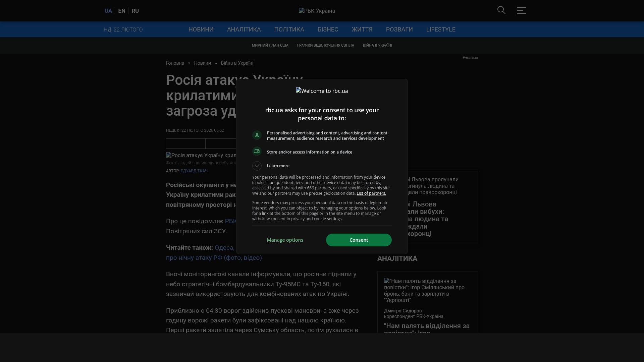Open Смілянський interview thumbnail in sidebar

tap(424, 290)
